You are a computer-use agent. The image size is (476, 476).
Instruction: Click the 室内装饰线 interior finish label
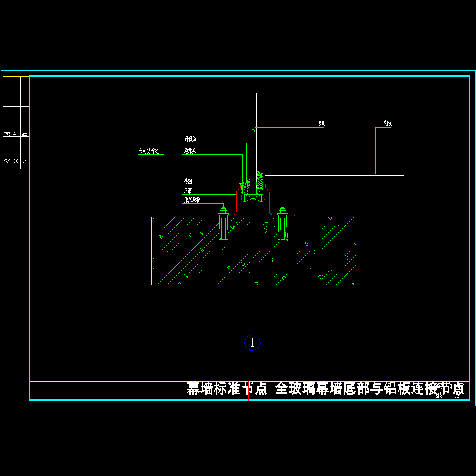point(149,152)
